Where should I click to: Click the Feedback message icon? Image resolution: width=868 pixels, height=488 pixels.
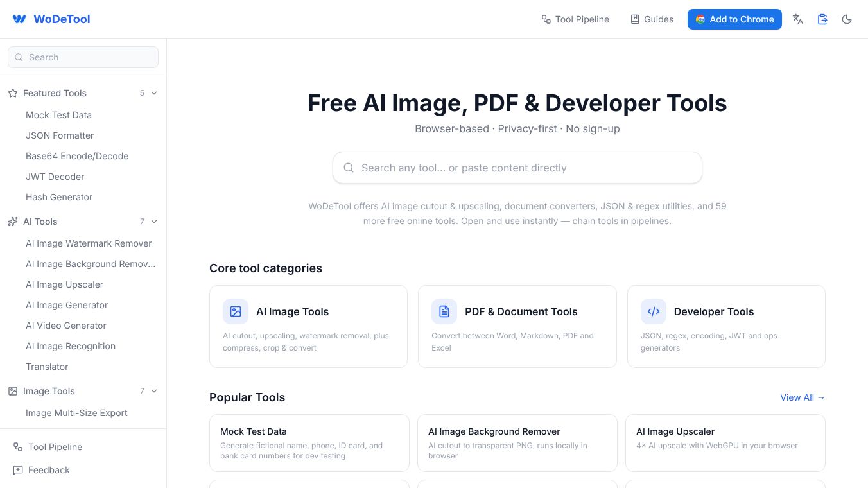[x=18, y=470]
